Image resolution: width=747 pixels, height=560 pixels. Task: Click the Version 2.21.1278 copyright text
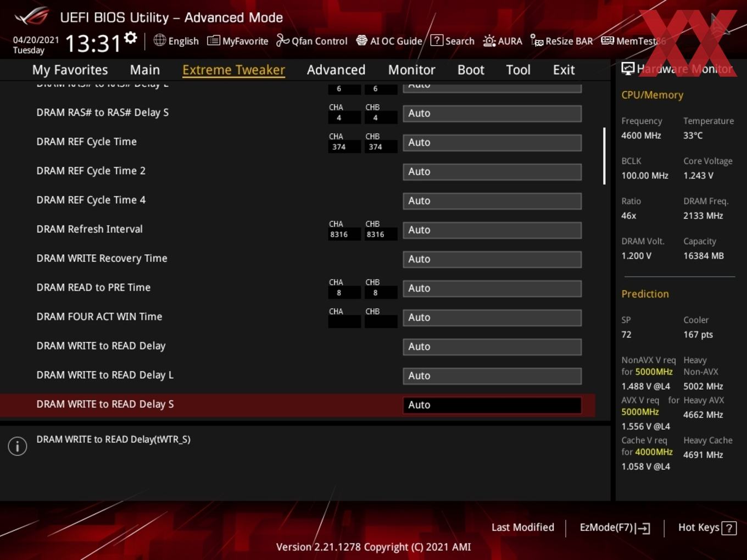click(x=374, y=547)
